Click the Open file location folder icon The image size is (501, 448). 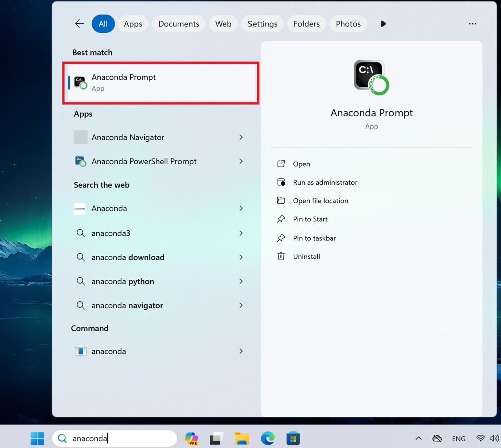click(x=281, y=200)
